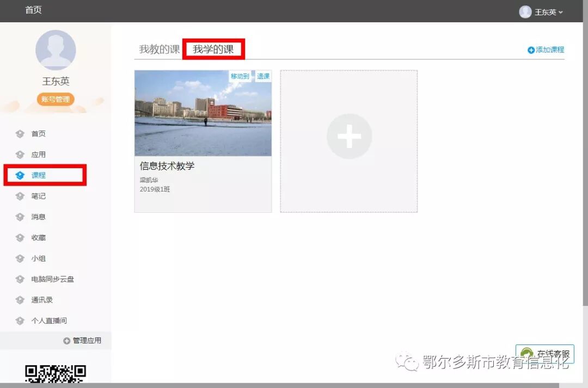Open the 信息技术教学 course thumbnail

[203, 113]
